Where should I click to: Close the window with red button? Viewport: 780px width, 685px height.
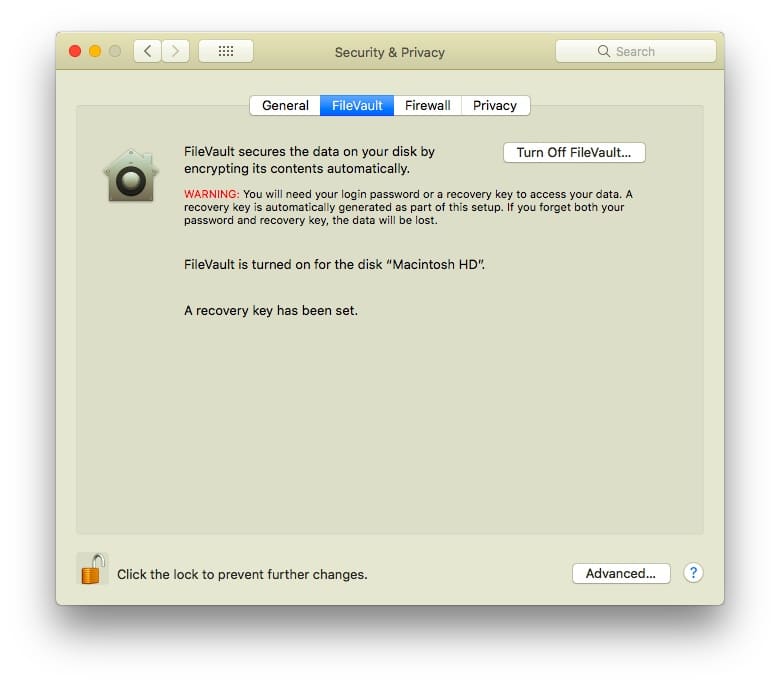coord(75,51)
